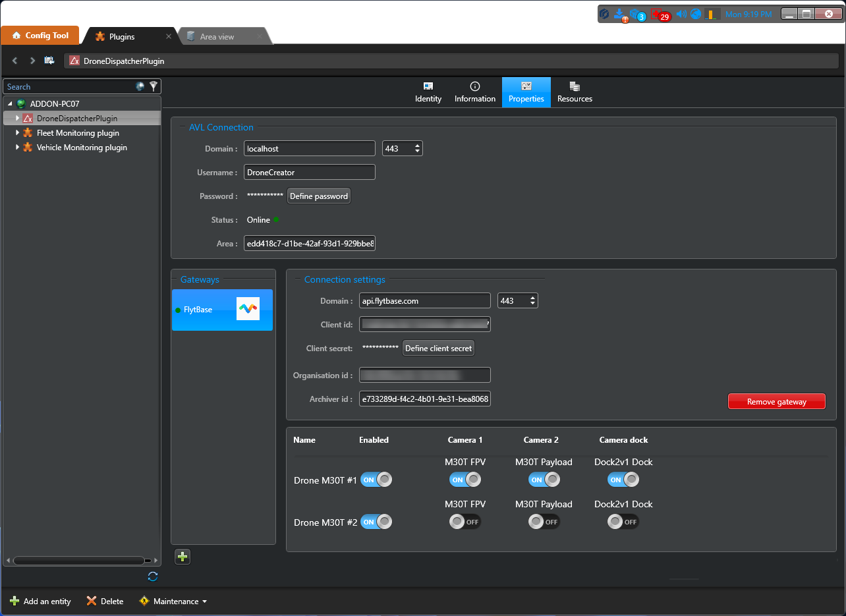Turn on M30T FPV for Drone M30T #2
Image resolution: width=846 pixels, height=616 pixels.
pos(465,522)
